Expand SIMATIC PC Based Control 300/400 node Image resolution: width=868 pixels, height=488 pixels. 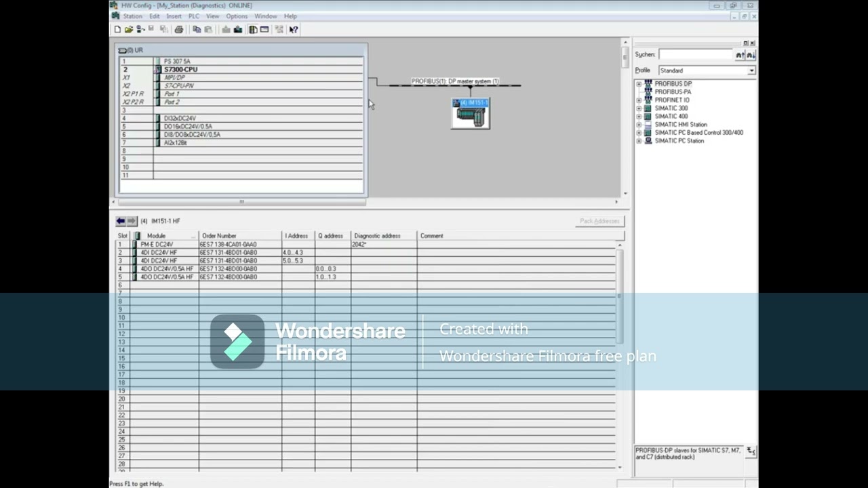pos(639,133)
